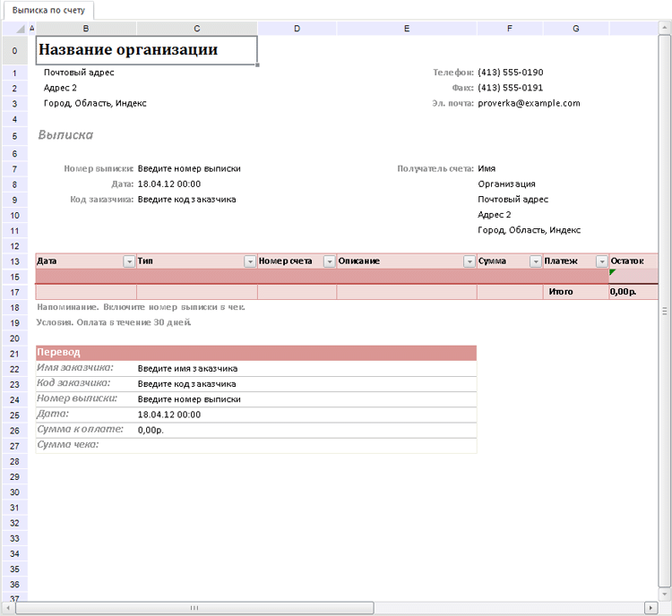The image size is (672, 616).
Task: Click the horizontal scrollbar thumb
Action: click(194, 608)
